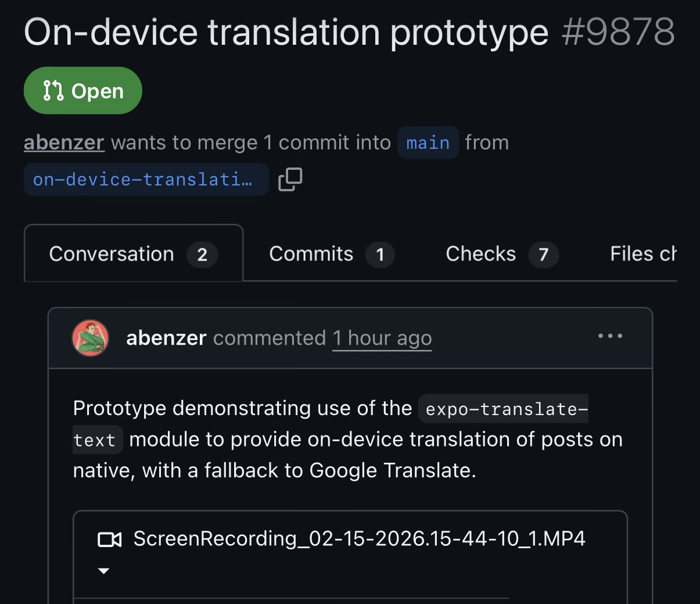Click the "1 hour ago" timestamp link
700x604 pixels.
click(x=382, y=338)
